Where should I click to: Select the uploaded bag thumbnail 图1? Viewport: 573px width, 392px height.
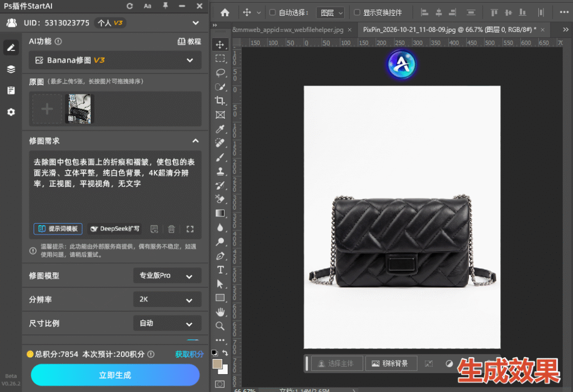pyautogui.click(x=79, y=109)
